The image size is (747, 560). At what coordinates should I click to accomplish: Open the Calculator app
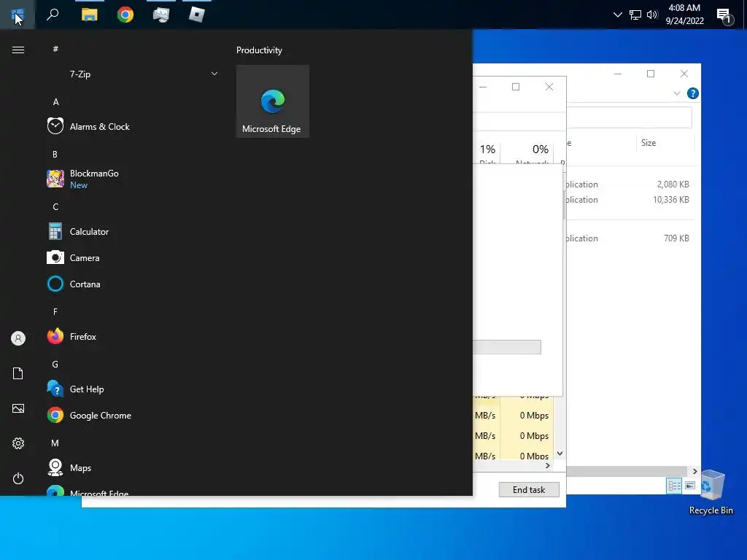tap(133, 231)
